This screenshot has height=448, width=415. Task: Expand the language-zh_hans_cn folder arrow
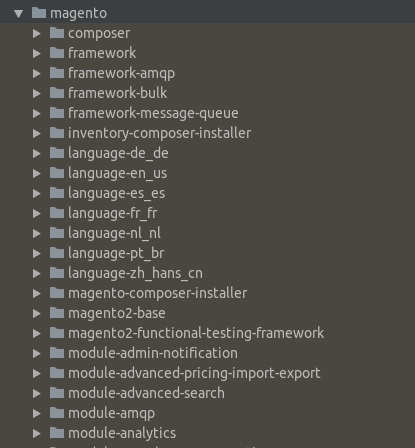click(37, 273)
